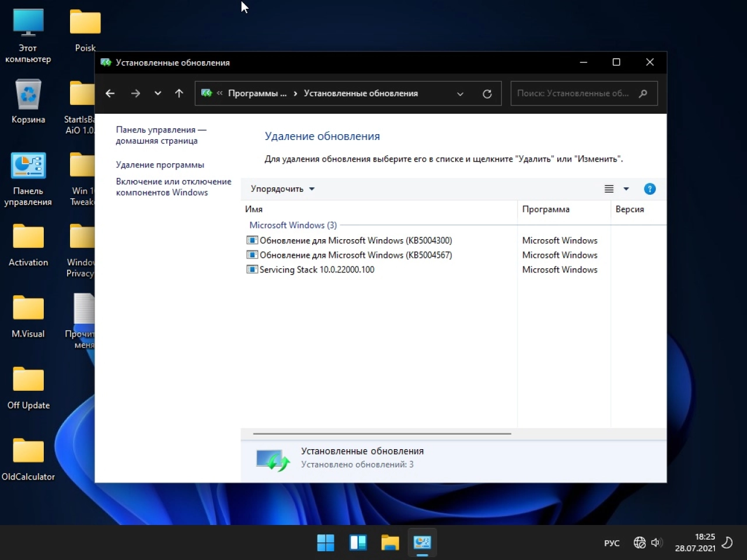
Task: Go up one level arrow
Action: tap(179, 93)
